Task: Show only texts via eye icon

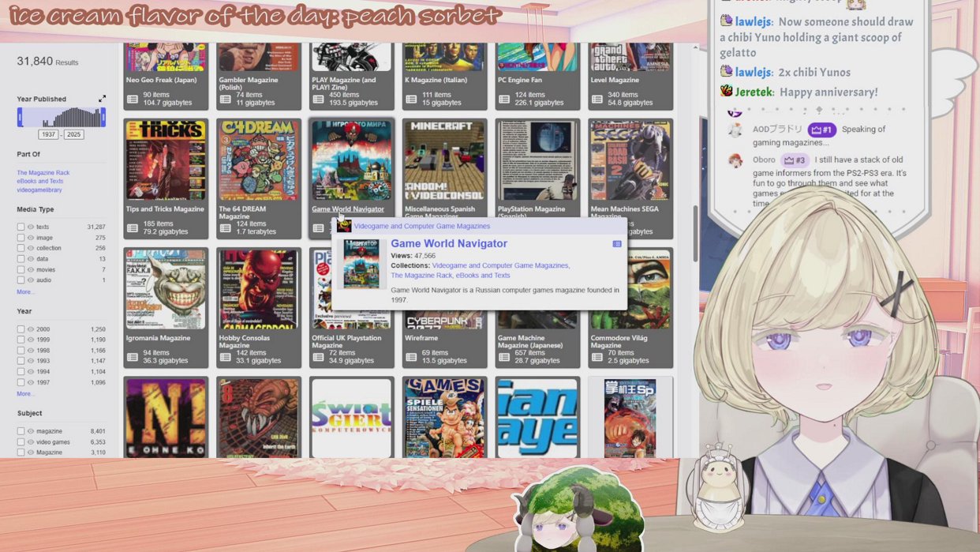Action: click(x=31, y=227)
